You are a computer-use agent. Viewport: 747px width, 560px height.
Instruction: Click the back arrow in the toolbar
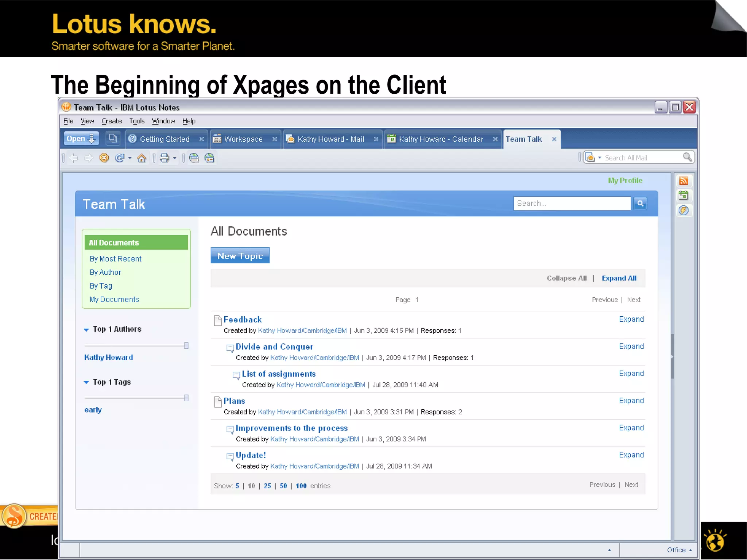coord(74,158)
